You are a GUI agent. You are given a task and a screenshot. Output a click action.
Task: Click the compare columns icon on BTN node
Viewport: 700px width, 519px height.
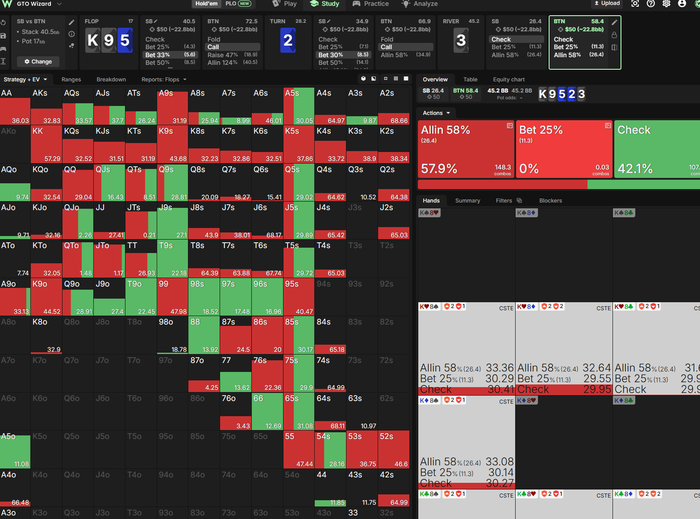tap(614, 47)
